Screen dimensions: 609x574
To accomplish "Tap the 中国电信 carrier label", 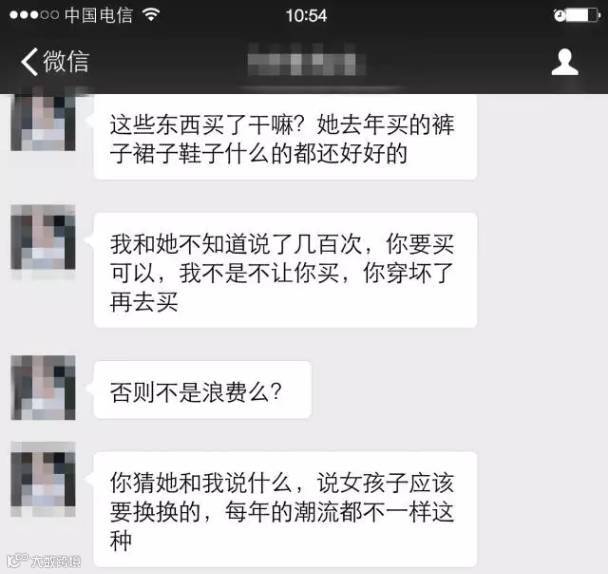I will tap(99, 15).
